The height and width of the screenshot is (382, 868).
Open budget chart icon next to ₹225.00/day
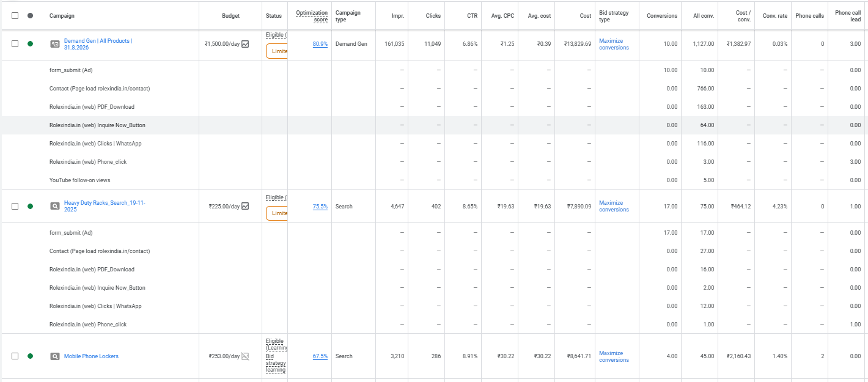tap(245, 207)
